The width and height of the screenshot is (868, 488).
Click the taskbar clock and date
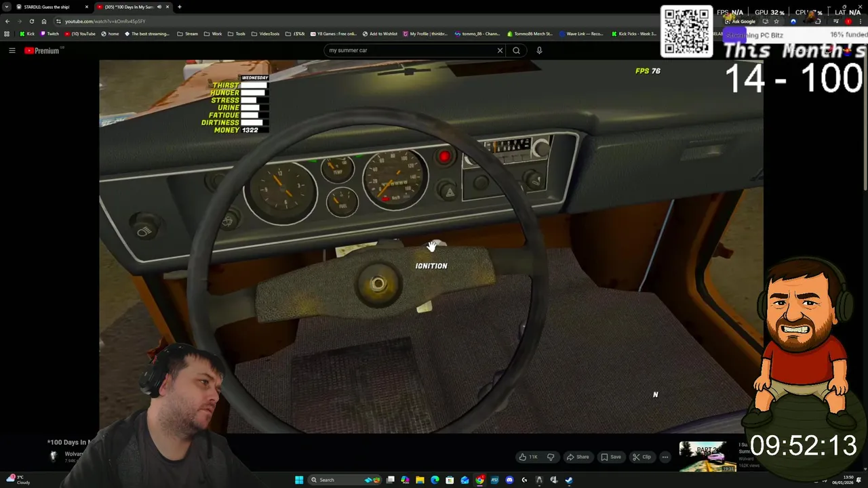(844, 480)
